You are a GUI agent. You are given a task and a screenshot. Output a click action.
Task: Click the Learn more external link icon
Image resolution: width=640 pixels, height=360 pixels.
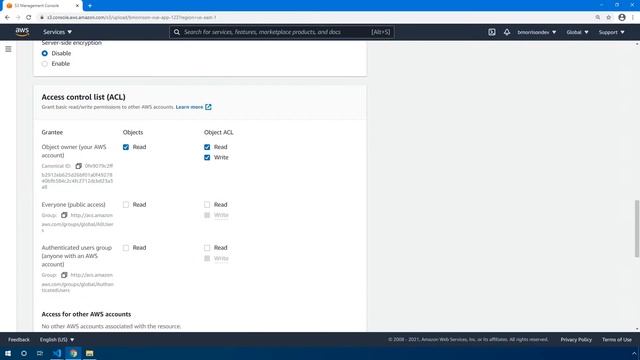pyautogui.click(x=208, y=107)
